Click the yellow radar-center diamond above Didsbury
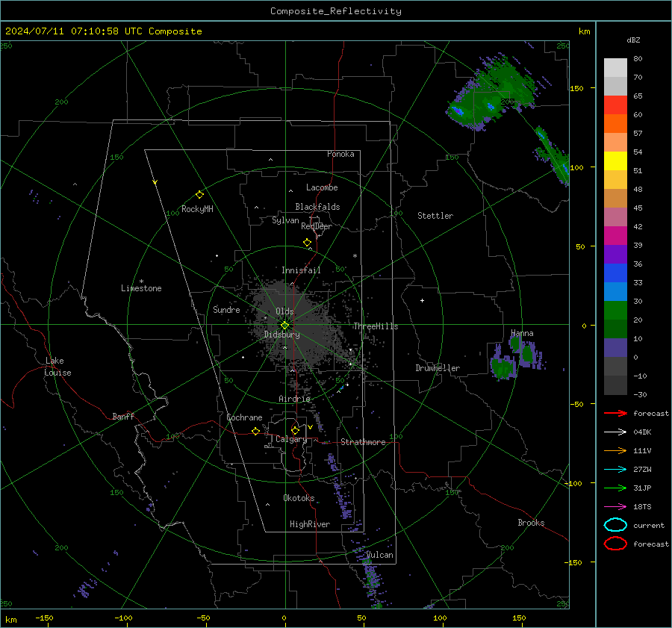Viewport: 672px width, 628px height. 284,326
